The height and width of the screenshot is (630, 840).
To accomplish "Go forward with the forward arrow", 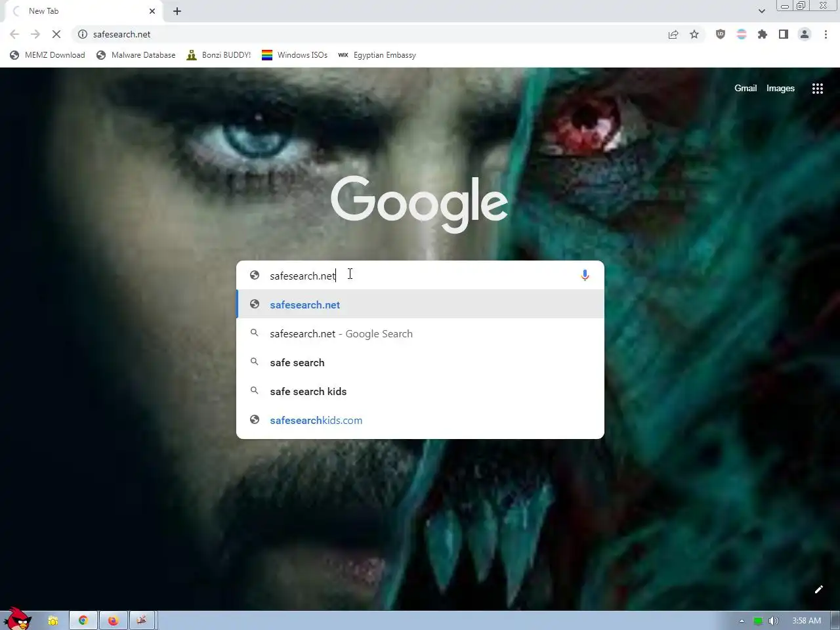I will pyautogui.click(x=35, y=34).
